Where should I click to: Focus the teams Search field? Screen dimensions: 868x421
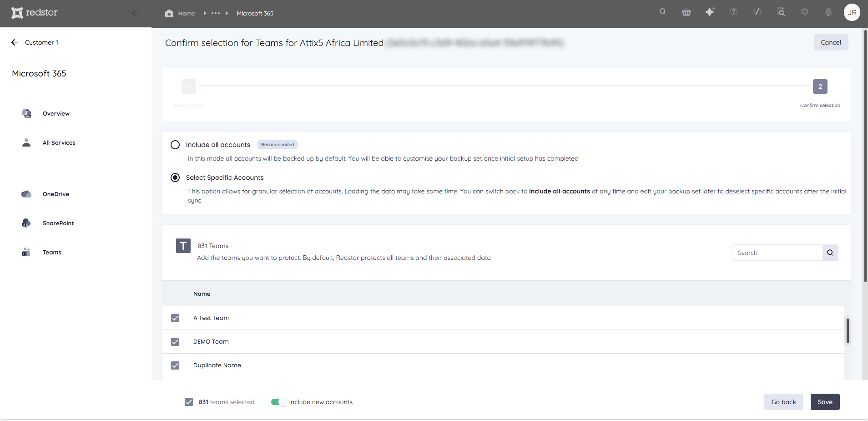click(777, 253)
